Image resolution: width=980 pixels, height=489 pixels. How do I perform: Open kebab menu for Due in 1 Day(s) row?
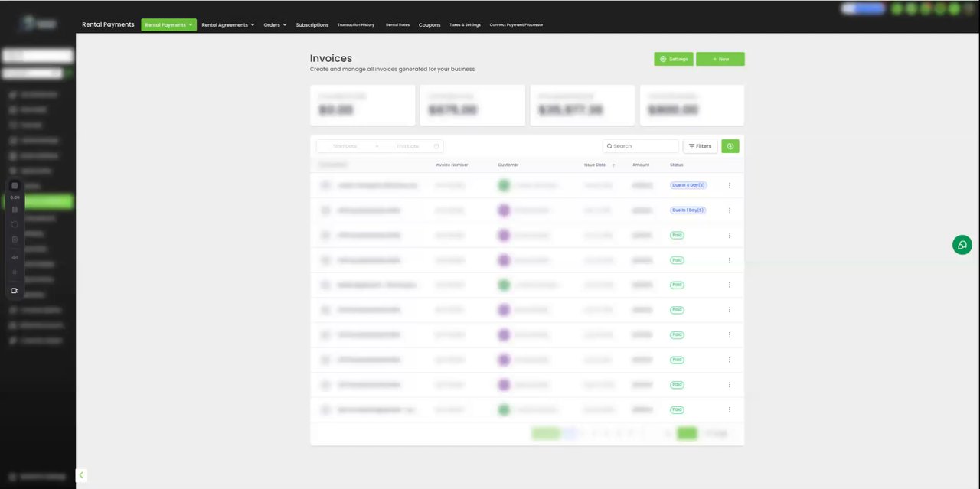[729, 210]
